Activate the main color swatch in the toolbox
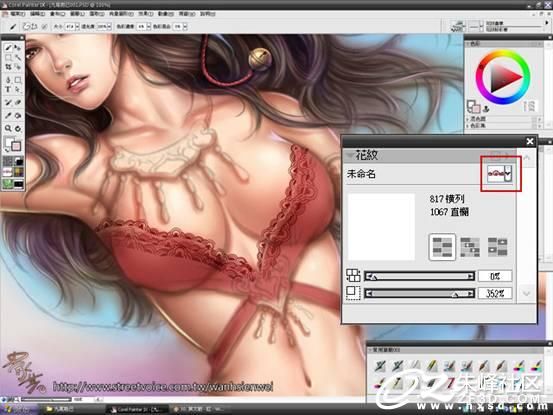This screenshot has width=553, height=415. click(x=9, y=142)
